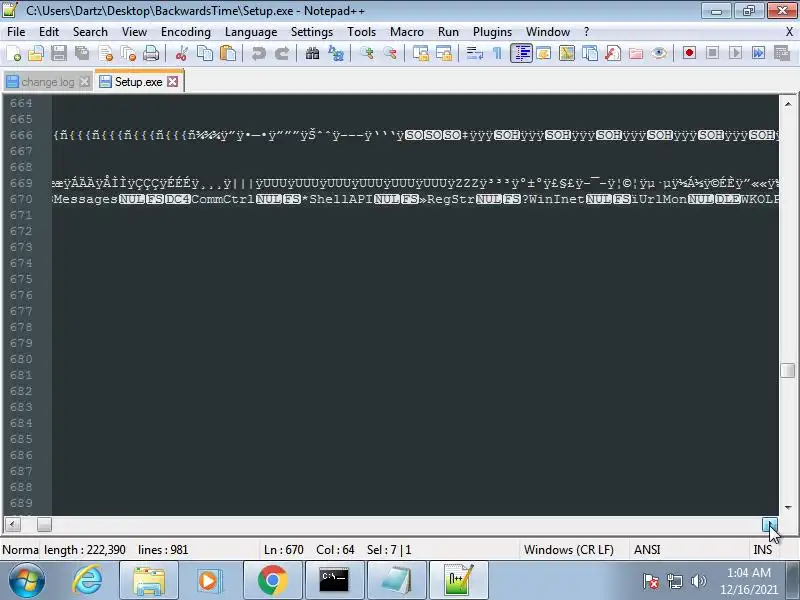Create a new document with the New icon
The width and height of the screenshot is (800, 600).
[14, 53]
